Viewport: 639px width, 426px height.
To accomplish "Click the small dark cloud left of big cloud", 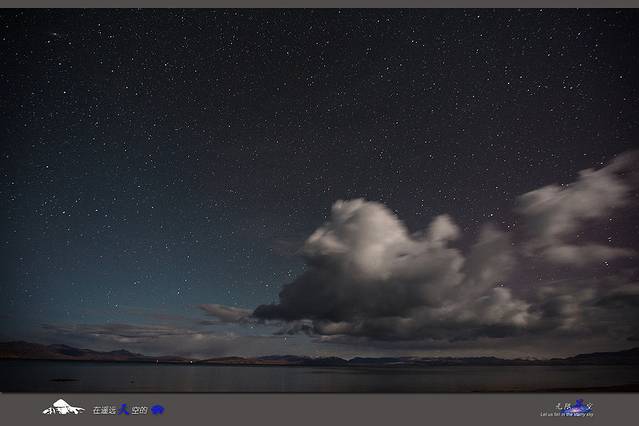I will pos(225,313).
